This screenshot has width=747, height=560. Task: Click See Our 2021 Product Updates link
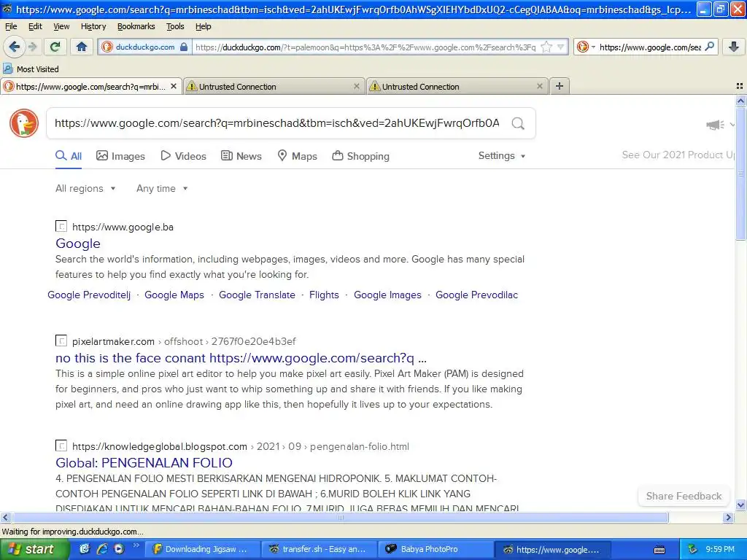[678, 155]
